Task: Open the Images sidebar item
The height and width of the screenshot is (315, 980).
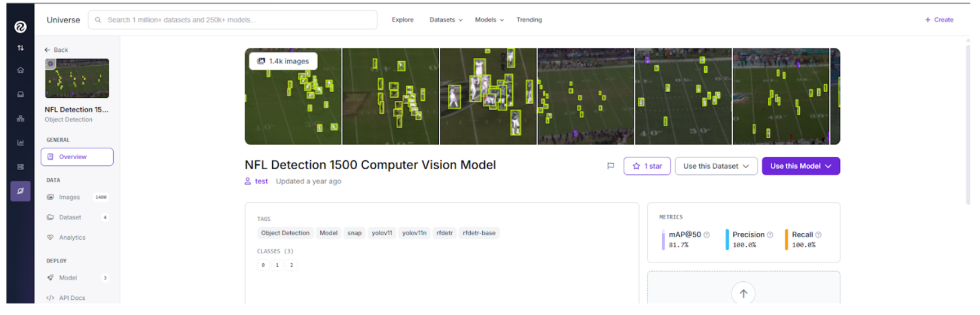Action: click(77, 197)
